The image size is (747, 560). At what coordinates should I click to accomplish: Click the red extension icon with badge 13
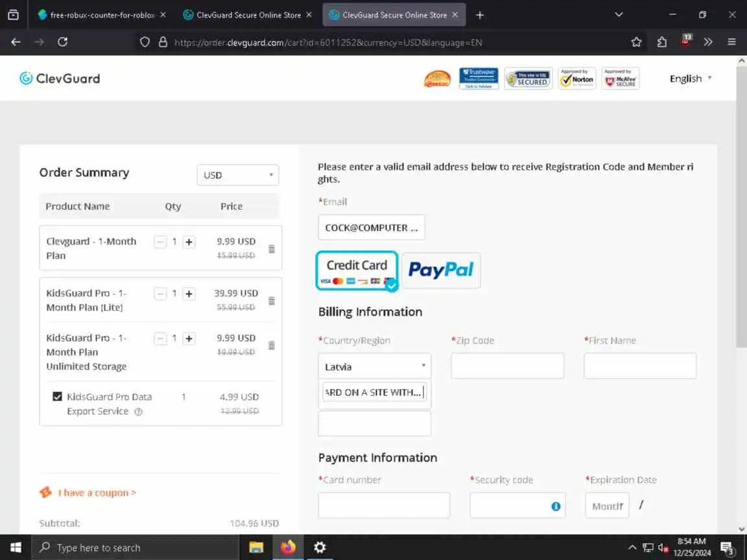click(685, 40)
